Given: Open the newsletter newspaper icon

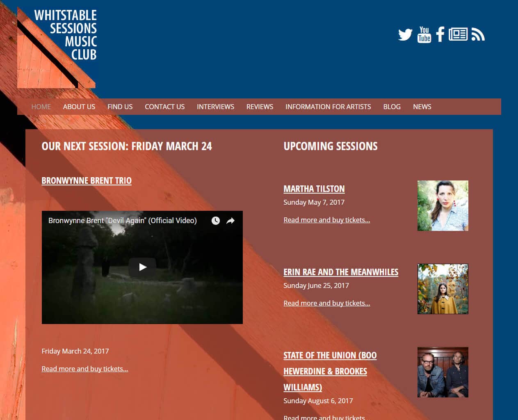Looking at the screenshot, I should click(458, 34).
